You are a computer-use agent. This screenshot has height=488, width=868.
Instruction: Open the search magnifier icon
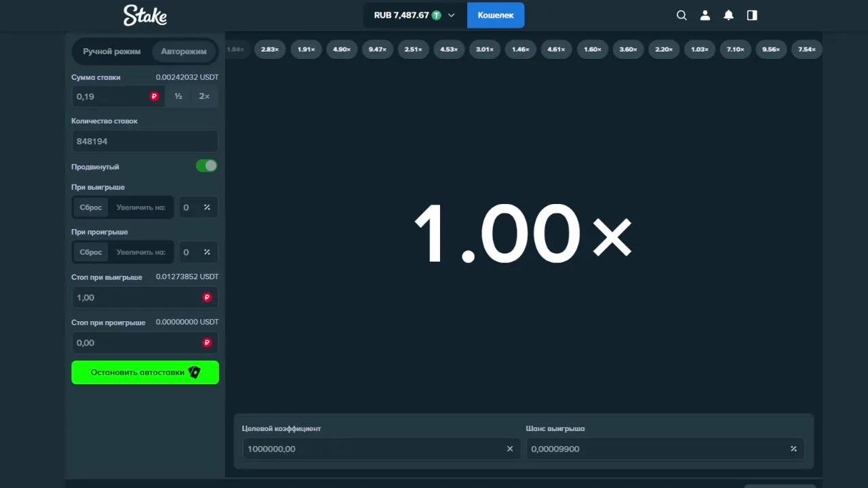click(x=682, y=16)
